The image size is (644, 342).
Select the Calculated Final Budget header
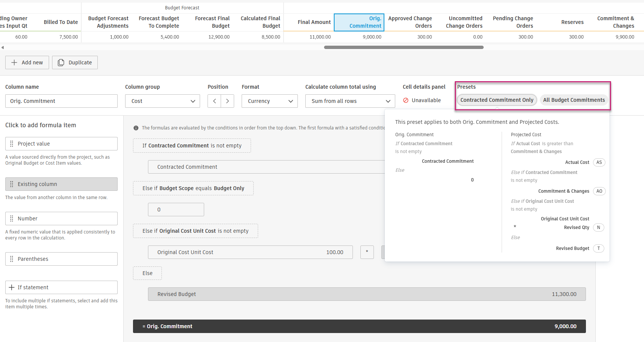pyautogui.click(x=258, y=22)
